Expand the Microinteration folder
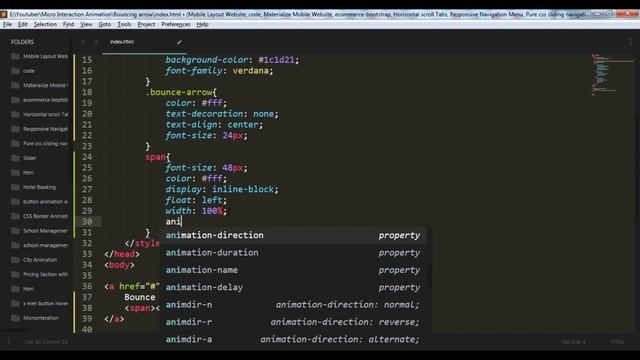Viewport: 640px width, 360px height. point(41,318)
